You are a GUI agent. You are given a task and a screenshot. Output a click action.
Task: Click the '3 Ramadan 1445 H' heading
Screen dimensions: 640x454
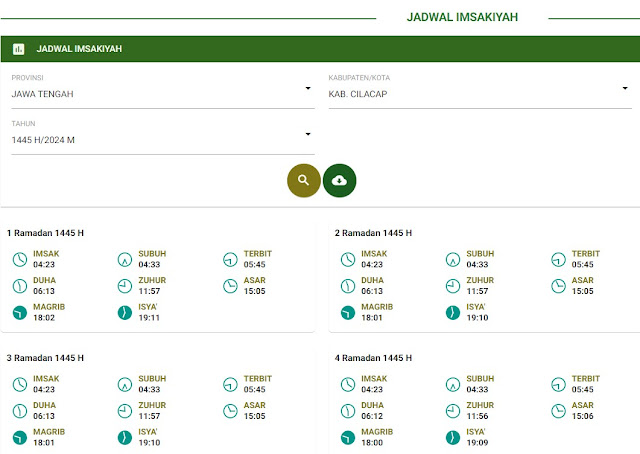click(45, 358)
